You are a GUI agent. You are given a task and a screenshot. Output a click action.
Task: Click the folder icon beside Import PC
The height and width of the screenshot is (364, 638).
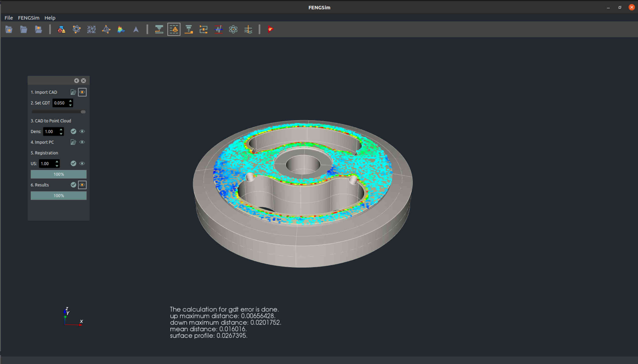coord(73,142)
